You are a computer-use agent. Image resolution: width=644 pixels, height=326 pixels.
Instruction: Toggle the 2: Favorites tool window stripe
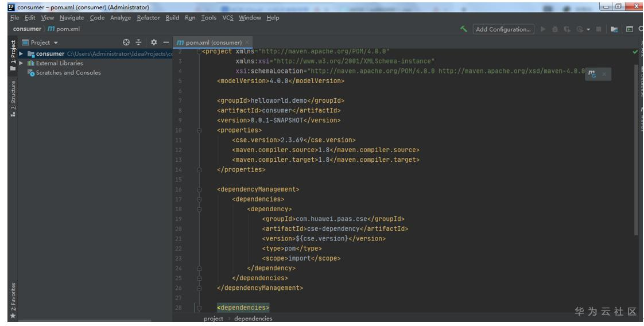tap(13, 300)
